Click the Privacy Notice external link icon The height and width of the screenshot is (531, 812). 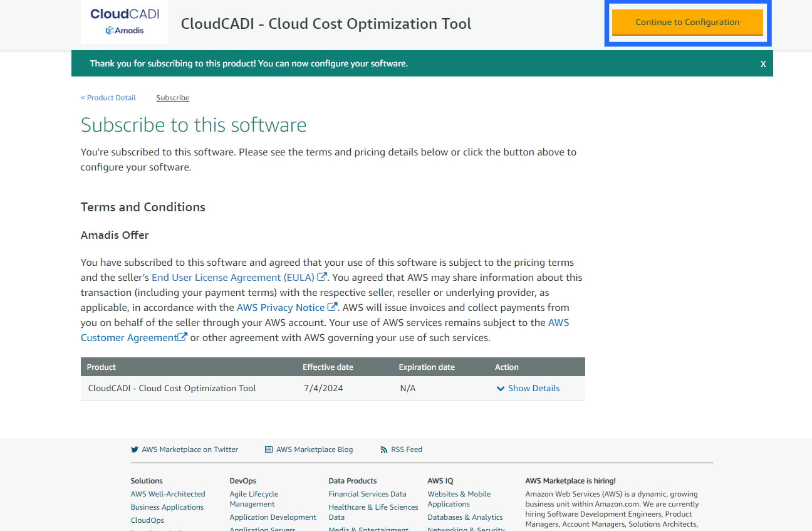coord(333,307)
